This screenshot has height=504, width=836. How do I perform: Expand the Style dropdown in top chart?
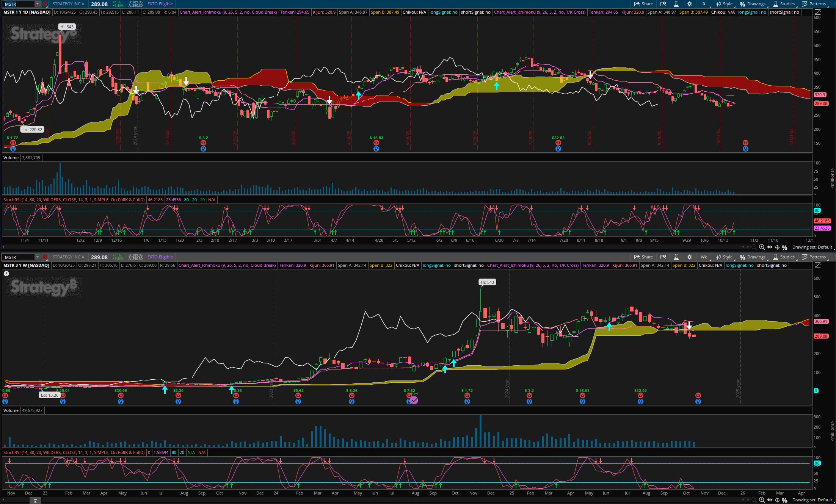point(724,4)
